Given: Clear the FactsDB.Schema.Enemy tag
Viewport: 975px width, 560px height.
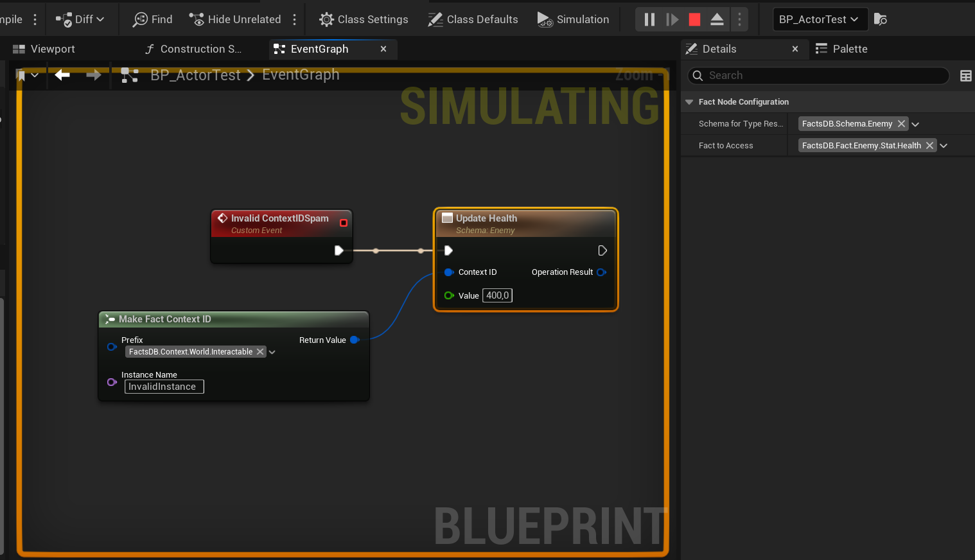Looking at the screenshot, I should (901, 124).
